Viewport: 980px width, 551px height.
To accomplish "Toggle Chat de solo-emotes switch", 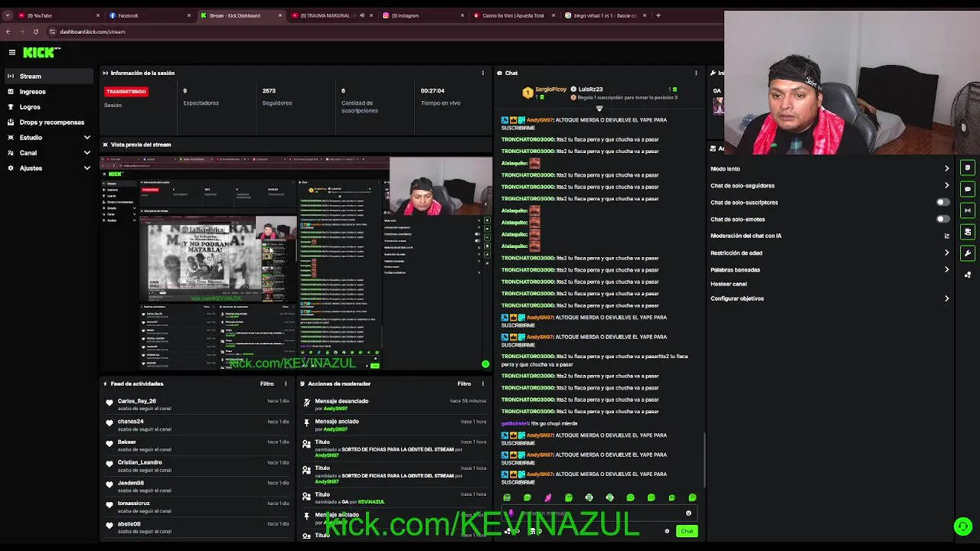I will (x=943, y=219).
